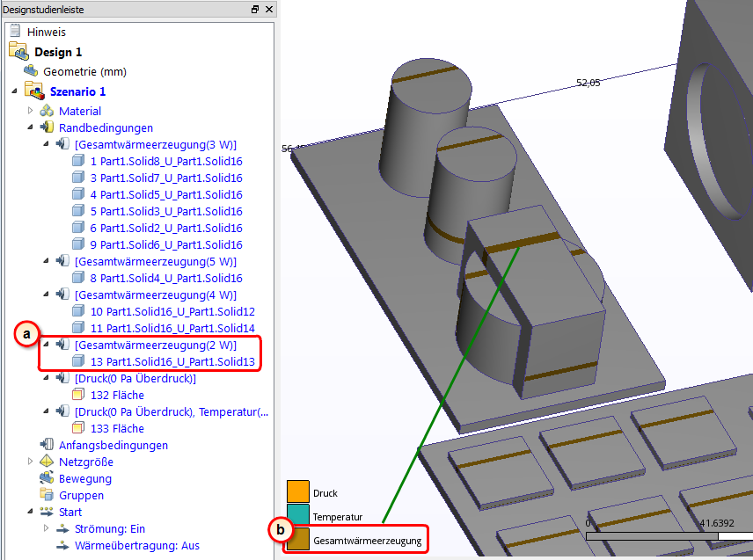Click the 41.6392 scale value
The width and height of the screenshot is (753, 560).
tap(717, 523)
